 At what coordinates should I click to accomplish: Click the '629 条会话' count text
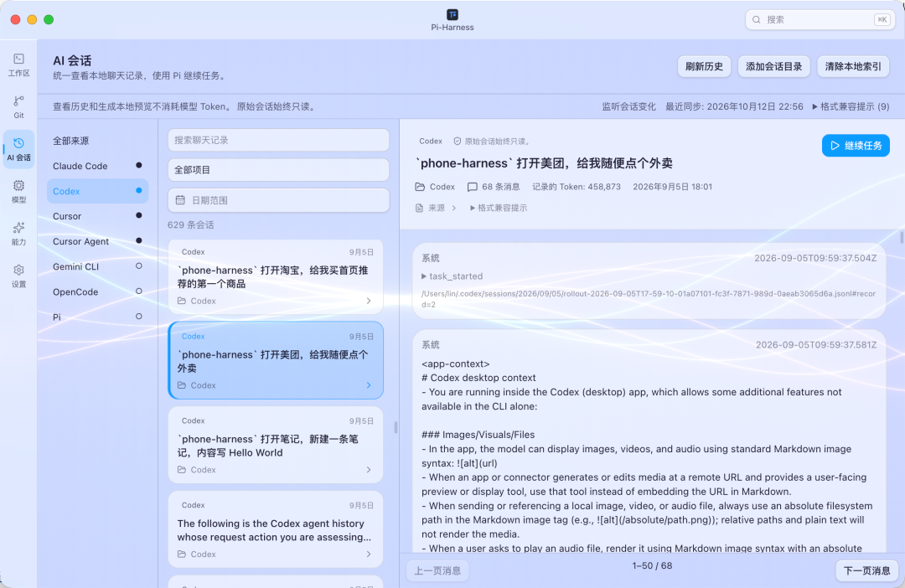(x=190, y=225)
